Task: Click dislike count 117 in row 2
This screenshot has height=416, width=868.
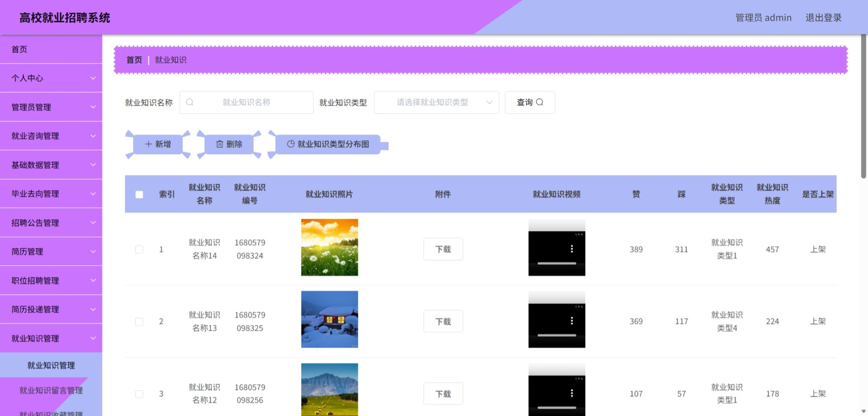Action: [681, 321]
